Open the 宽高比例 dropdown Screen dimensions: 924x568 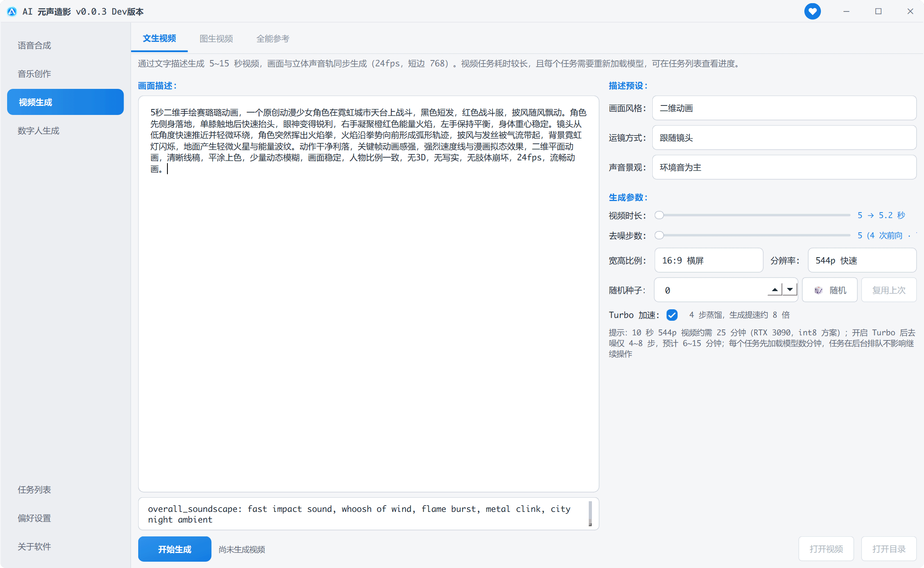tap(709, 260)
